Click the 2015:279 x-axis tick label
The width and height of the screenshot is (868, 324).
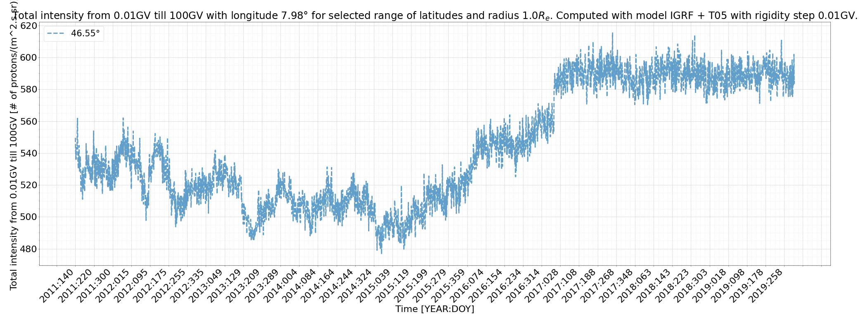click(x=430, y=285)
